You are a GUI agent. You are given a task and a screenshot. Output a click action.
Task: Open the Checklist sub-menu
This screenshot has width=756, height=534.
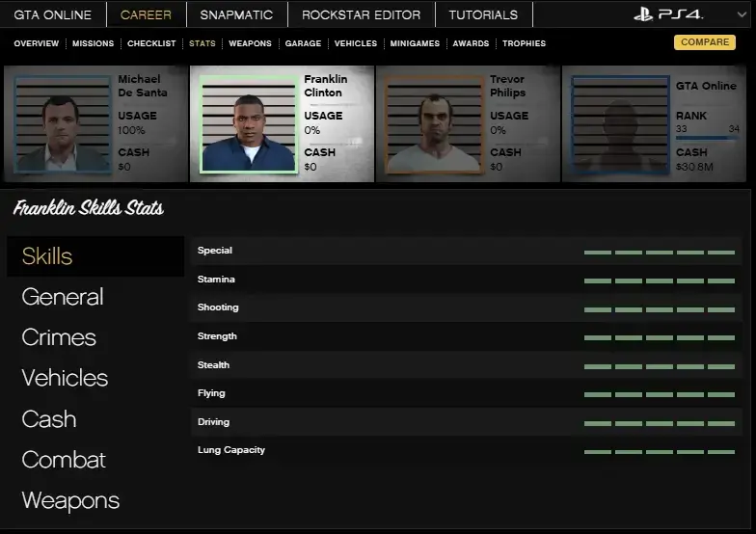(151, 43)
